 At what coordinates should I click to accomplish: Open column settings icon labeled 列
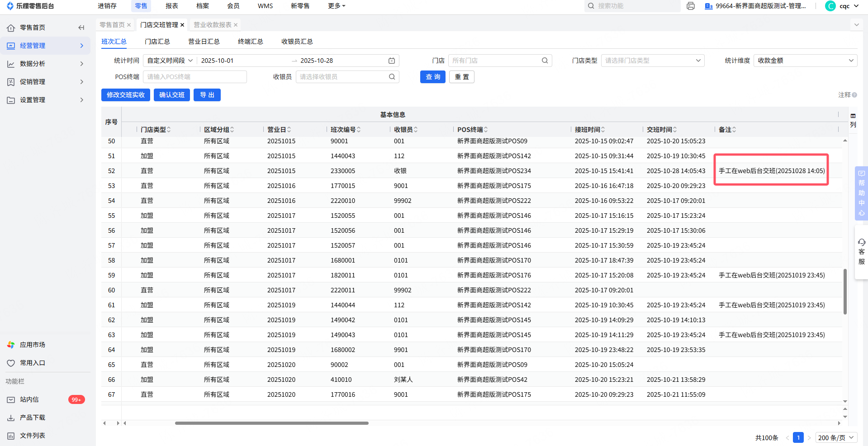pos(853,120)
